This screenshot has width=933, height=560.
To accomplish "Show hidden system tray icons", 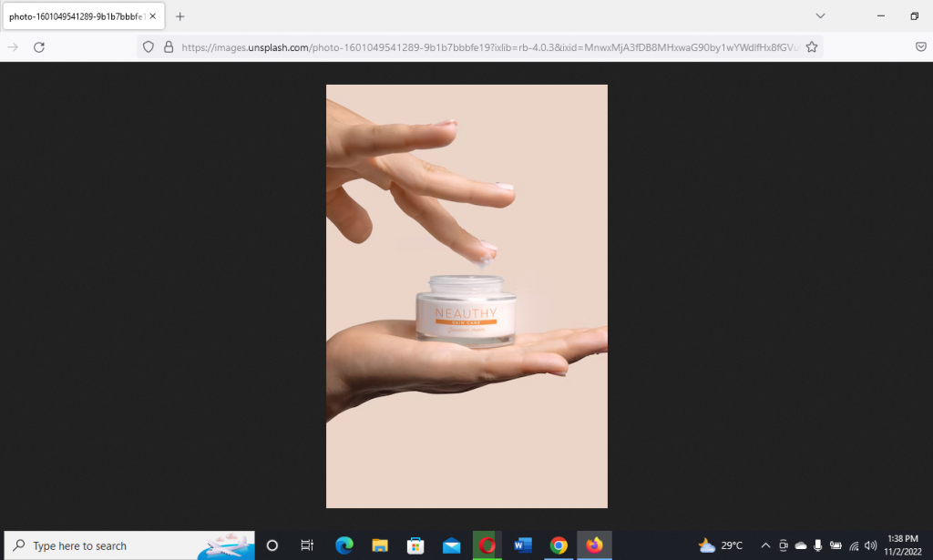I will [765, 545].
